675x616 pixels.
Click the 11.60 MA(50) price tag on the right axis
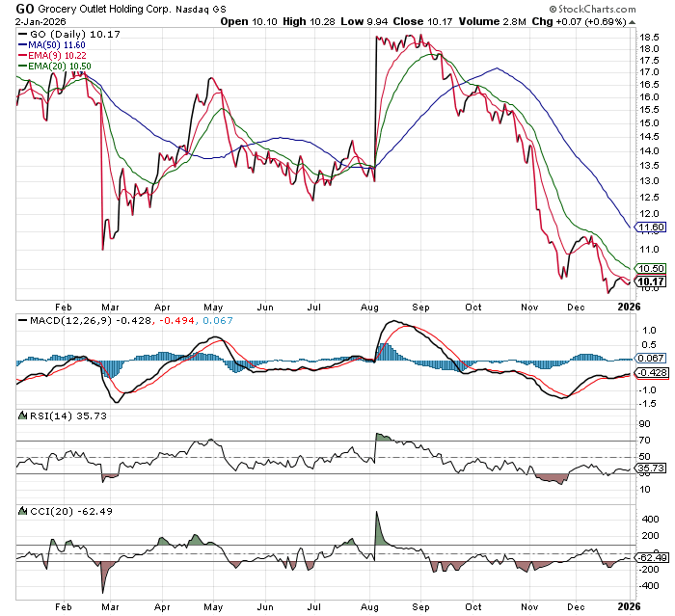(x=650, y=228)
